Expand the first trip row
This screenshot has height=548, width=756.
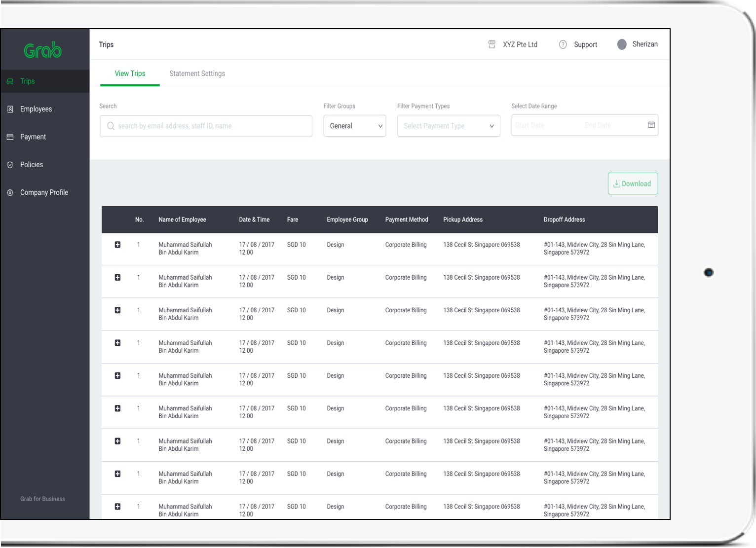(x=117, y=245)
